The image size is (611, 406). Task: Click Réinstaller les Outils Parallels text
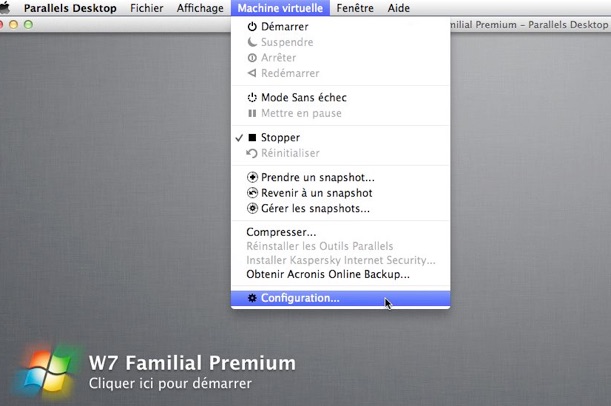click(320, 246)
